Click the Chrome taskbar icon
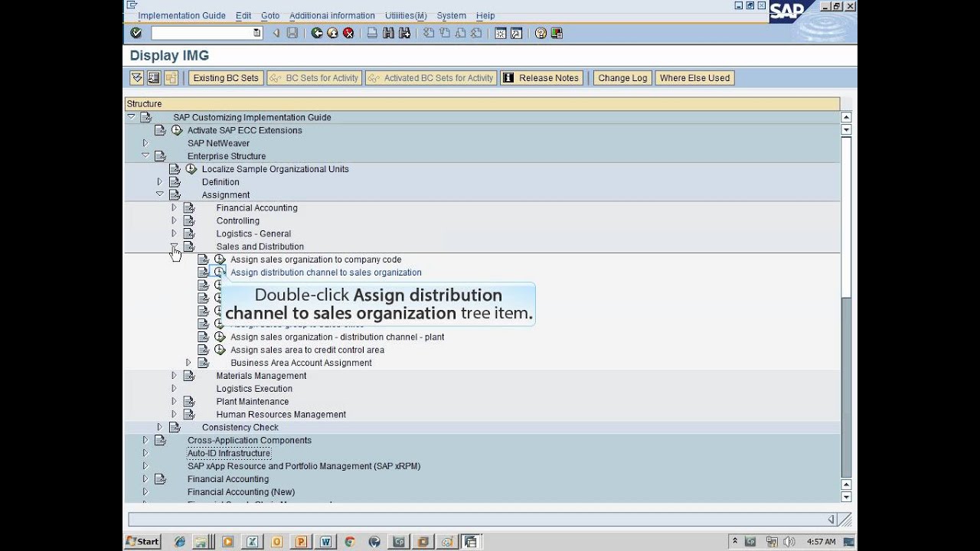 click(x=350, y=542)
